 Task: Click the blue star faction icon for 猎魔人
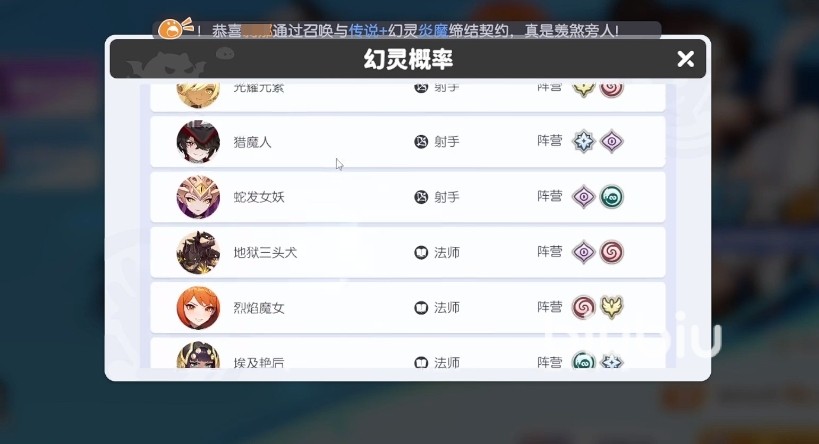[583, 142]
